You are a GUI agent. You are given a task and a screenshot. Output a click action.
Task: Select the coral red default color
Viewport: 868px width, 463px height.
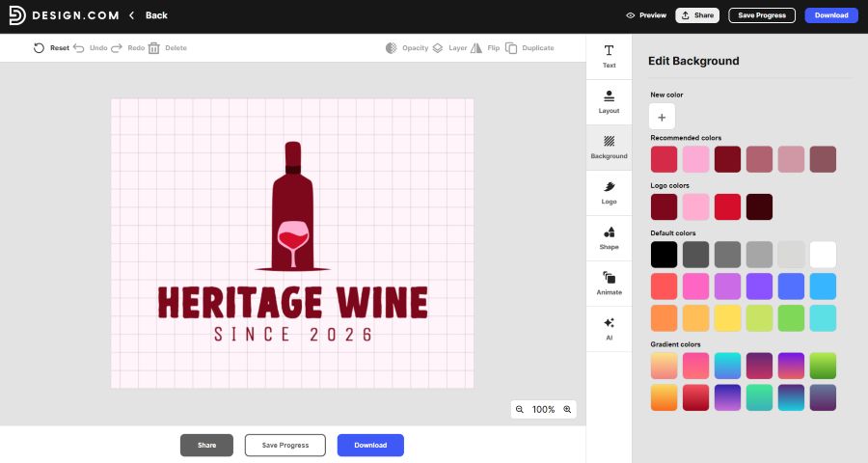[x=664, y=286]
